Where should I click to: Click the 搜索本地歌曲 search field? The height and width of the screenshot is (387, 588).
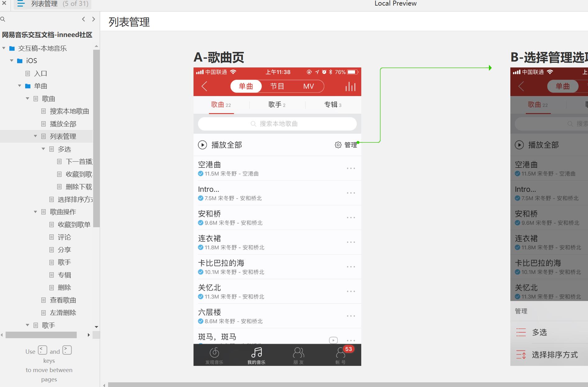pos(277,124)
